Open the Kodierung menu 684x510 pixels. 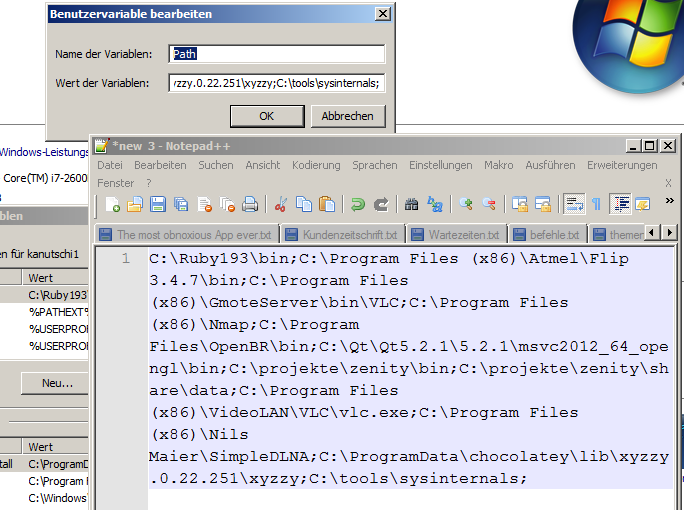(x=316, y=165)
